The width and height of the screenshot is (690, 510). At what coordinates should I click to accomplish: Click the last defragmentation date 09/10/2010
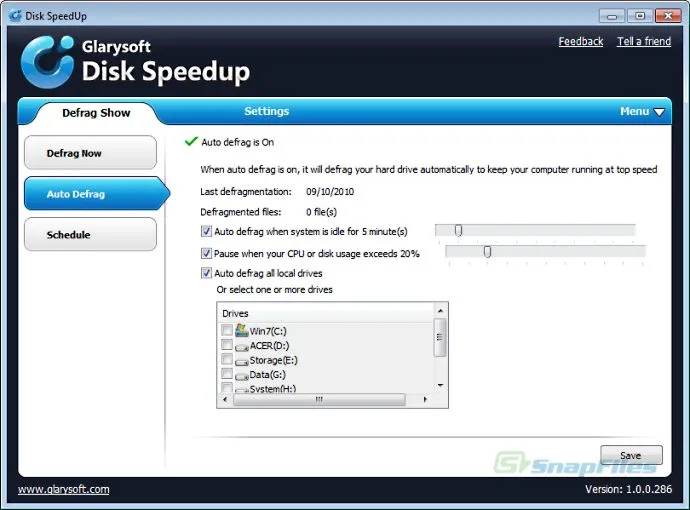click(330, 192)
